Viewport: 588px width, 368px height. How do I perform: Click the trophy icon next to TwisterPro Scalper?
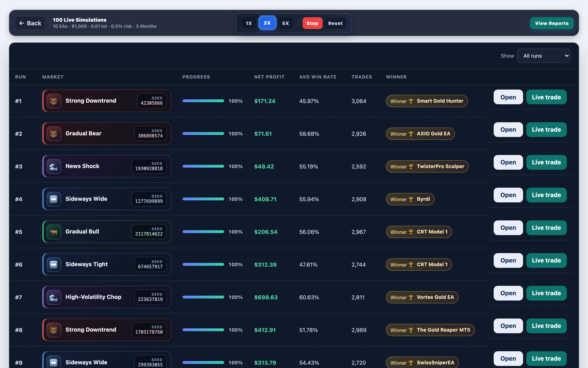coord(411,166)
